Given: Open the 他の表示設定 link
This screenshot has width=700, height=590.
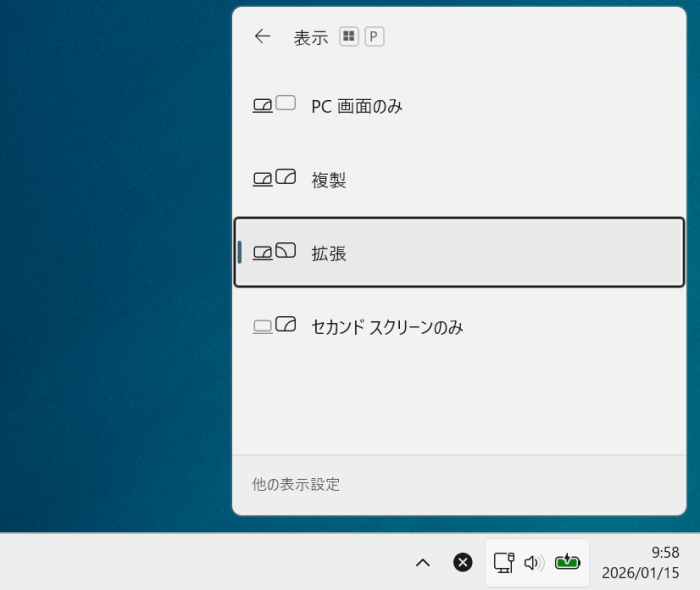Looking at the screenshot, I should coord(296,484).
